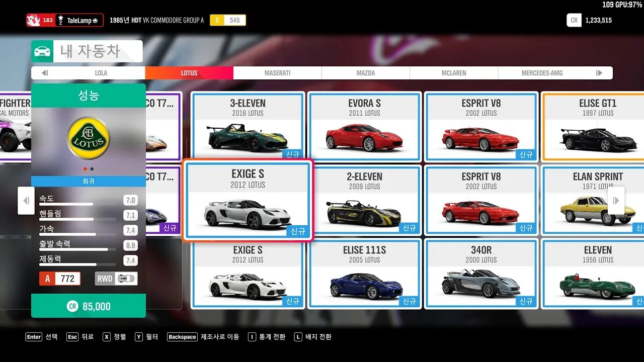Select the 1997 Elise GT1 card
Viewport: 644px width, 362px height.
(593, 127)
